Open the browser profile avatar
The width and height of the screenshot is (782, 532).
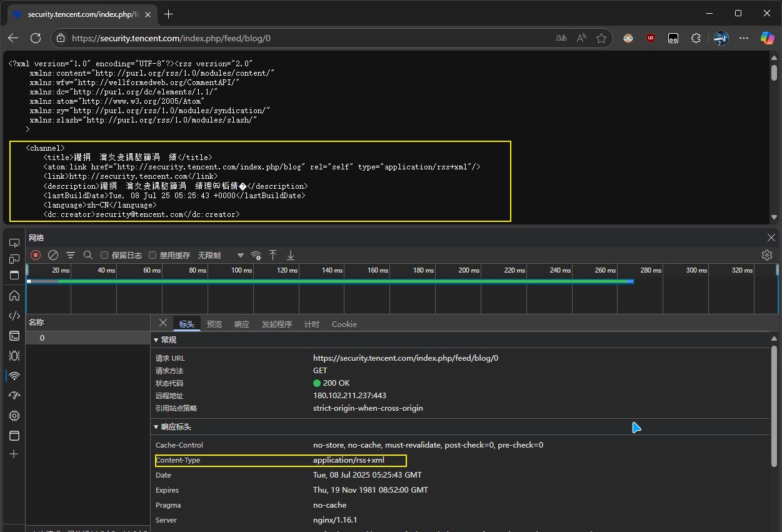pyautogui.click(x=721, y=38)
